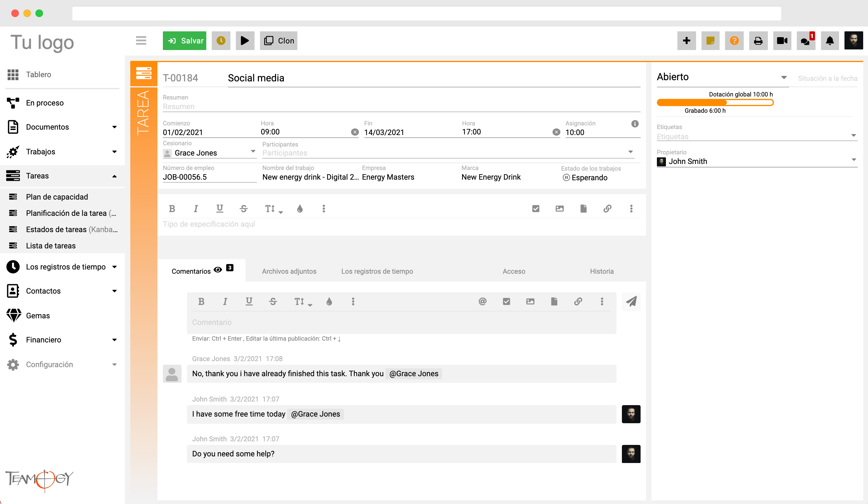This screenshot has height=504, width=868.
Task: Click the yellow sticky note icon
Action: coord(710,41)
